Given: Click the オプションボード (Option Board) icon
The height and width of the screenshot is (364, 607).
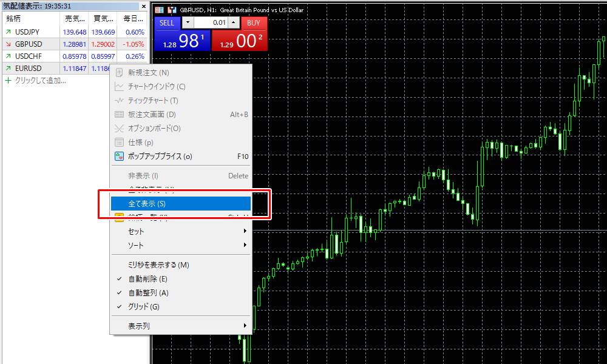Looking at the screenshot, I should [119, 128].
